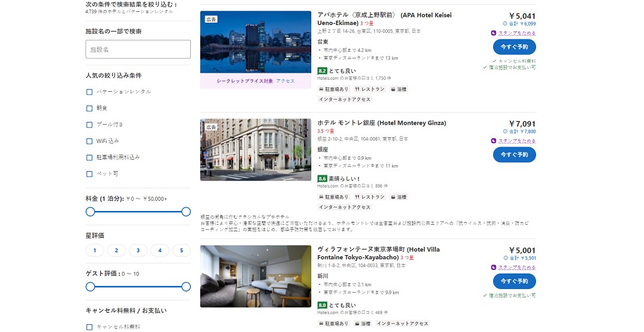Click スタンプをためる link for Hotel Monterey Ginza
This screenshot has height=332, width=644.
coord(517,141)
